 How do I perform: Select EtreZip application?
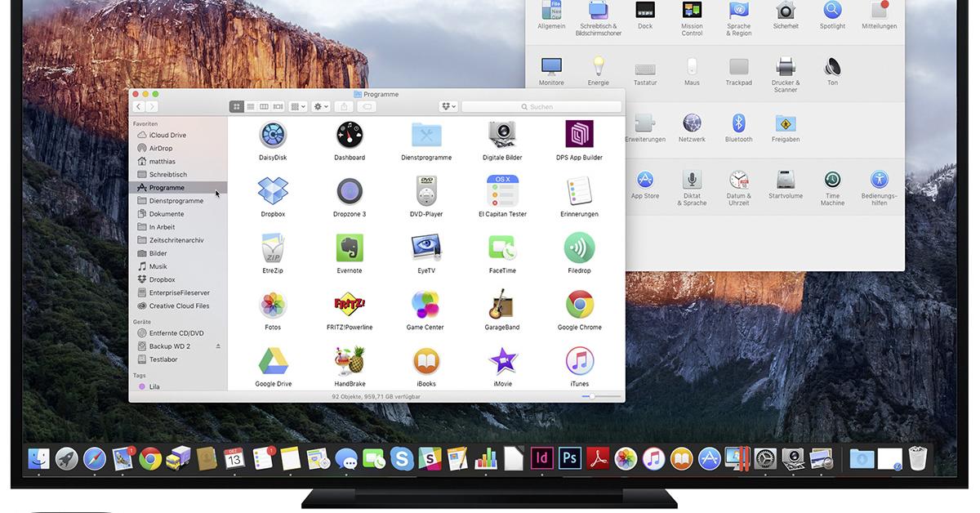(273, 248)
